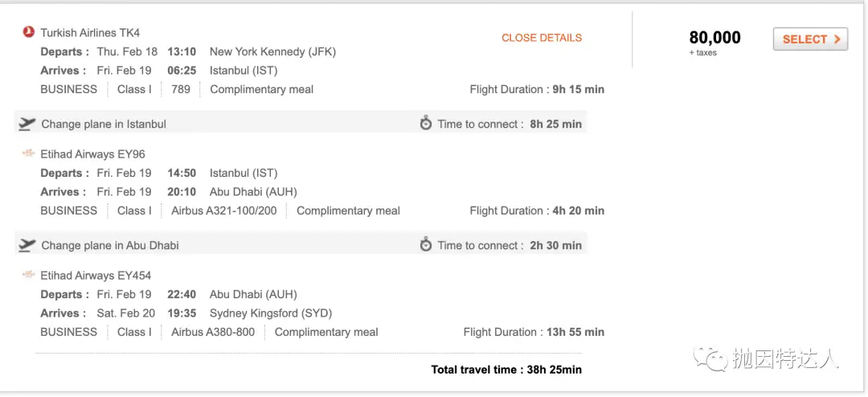The height and width of the screenshot is (397, 868).
Task: Click the Etihad Airways EY96 flight title
Action: [93, 154]
